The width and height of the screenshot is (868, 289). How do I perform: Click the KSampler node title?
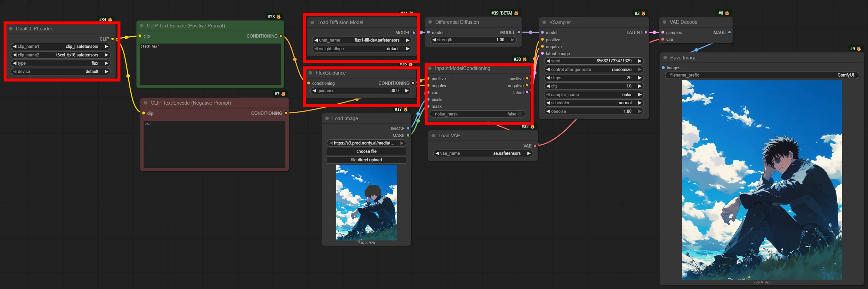click(560, 23)
